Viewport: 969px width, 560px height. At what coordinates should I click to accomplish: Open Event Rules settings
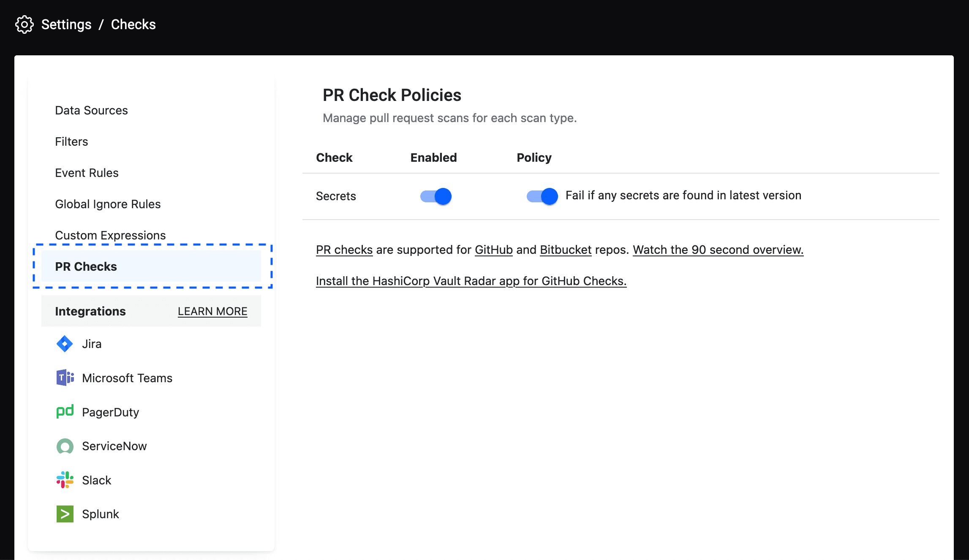point(87,173)
